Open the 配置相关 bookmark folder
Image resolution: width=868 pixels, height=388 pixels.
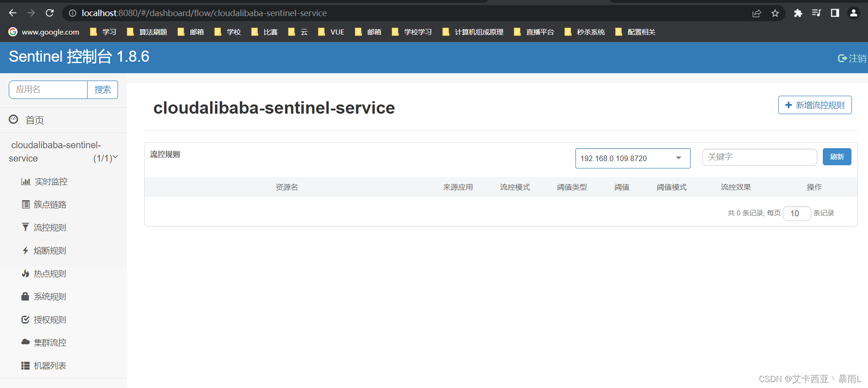pos(635,32)
